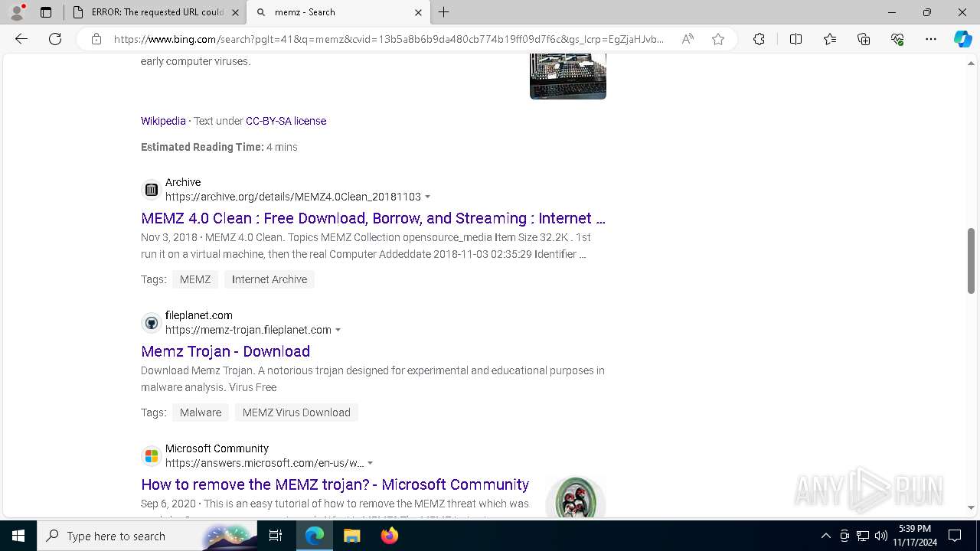Open a new browser tab
This screenshot has height=551, width=980.
tap(444, 12)
